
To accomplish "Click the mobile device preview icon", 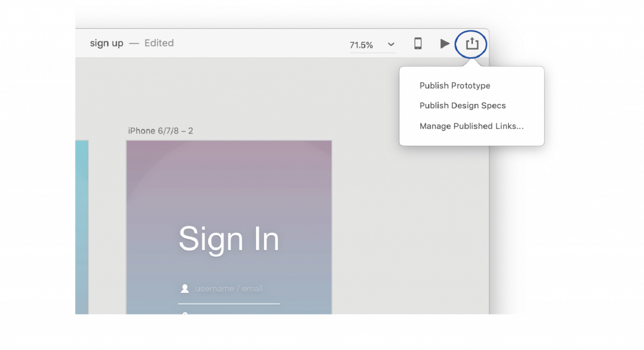I will point(418,43).
